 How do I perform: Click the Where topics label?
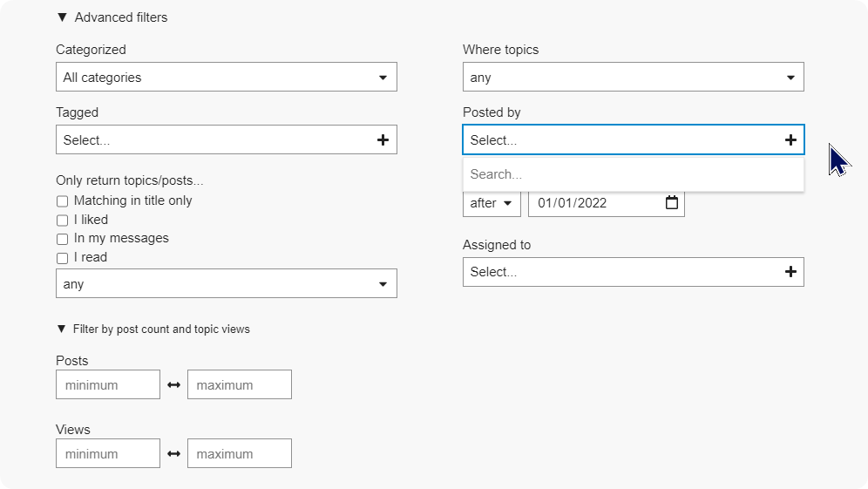(x=500, y=50)
